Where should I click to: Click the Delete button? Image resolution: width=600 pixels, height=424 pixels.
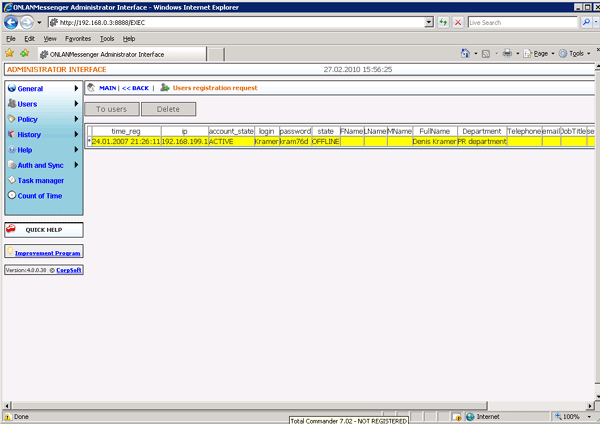tap(168, 109)
